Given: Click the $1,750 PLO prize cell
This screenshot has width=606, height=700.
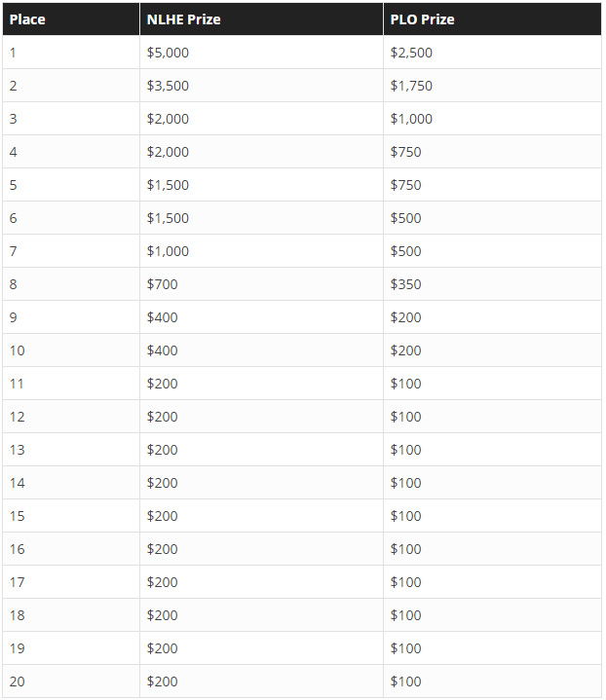Looking at the screenshot, I should pyautogui.click(x=411, y=86).
